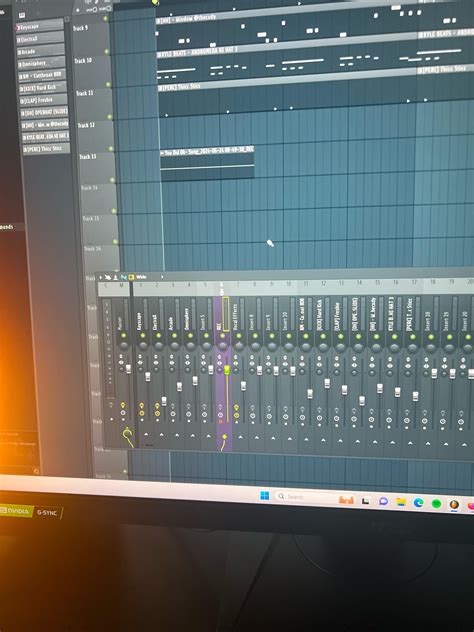
Task: Mute playlist Track 12 with its green light
Action: (110, 116)
